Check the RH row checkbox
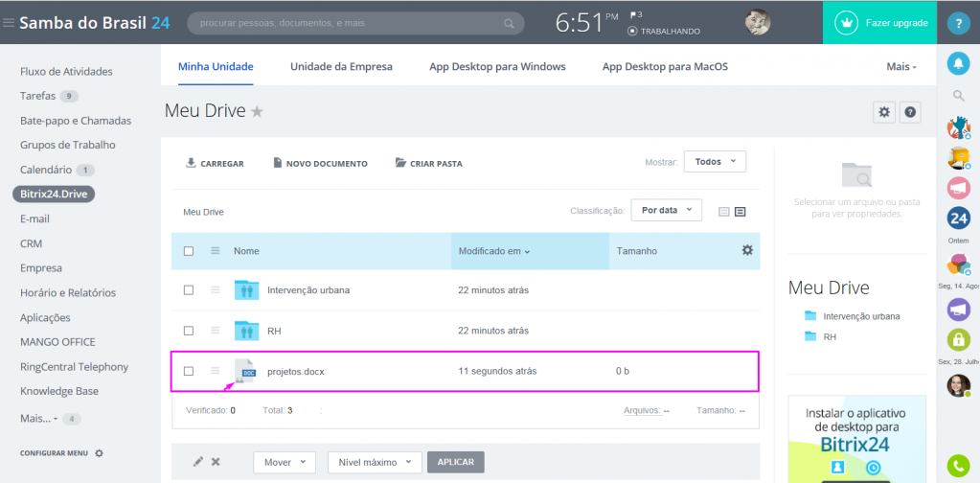This screenshot has width=980, height=483. (189, 331)
